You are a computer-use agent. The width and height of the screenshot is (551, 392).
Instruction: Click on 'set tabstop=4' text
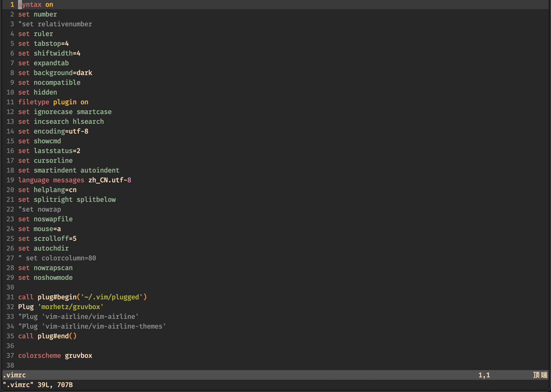tap(43, 44)
